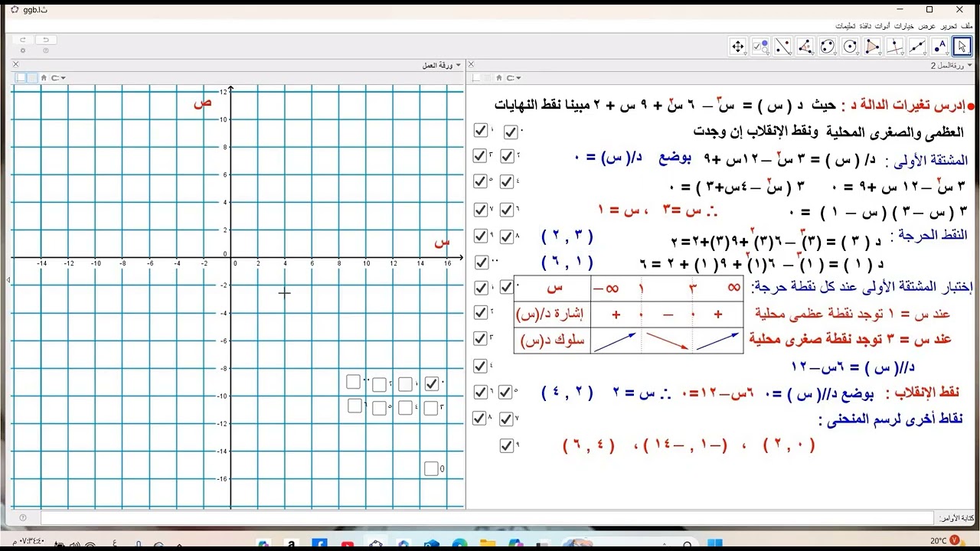Click the table header cell س
Viewport: 980px width, 551px height.
coord(554,288)
